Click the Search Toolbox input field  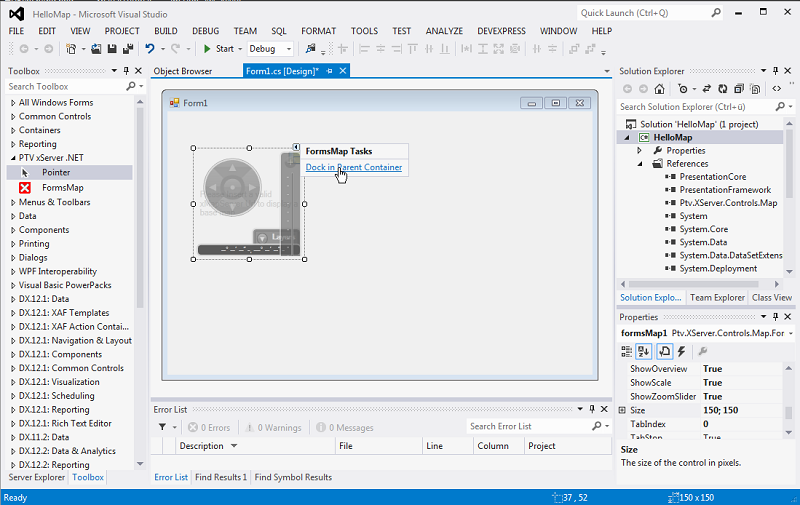click(65, 86)
